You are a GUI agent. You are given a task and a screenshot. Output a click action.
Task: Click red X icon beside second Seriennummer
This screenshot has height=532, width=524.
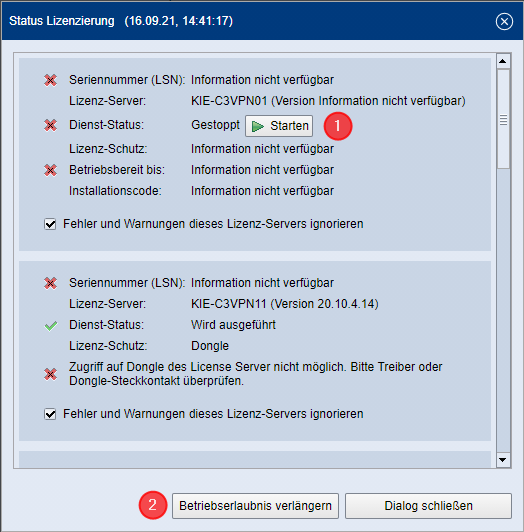(x=50, y=283)
